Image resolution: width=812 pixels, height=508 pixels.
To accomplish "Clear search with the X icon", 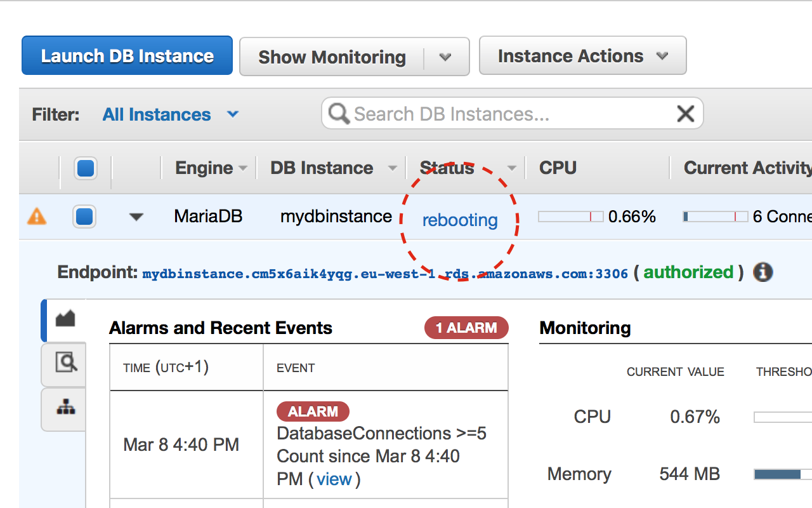I will (685, 114).
